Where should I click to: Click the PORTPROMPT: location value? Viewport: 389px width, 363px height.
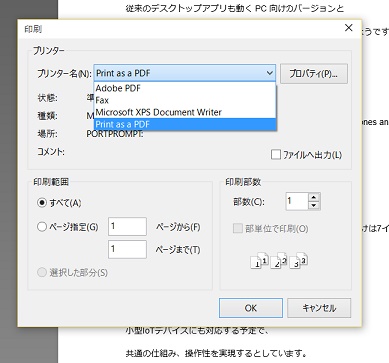[x=115, y=134]
